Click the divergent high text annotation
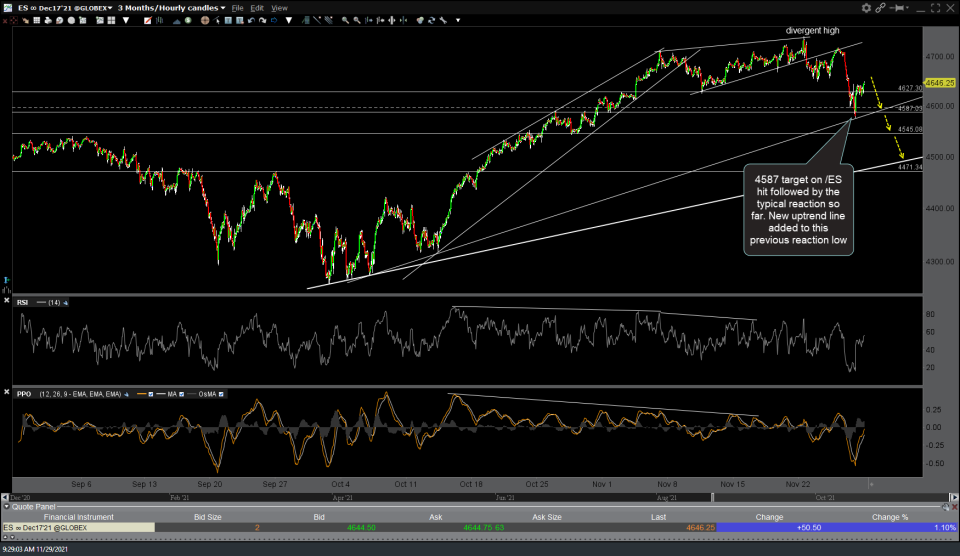 pyautogui.click(x=812, y=31)
